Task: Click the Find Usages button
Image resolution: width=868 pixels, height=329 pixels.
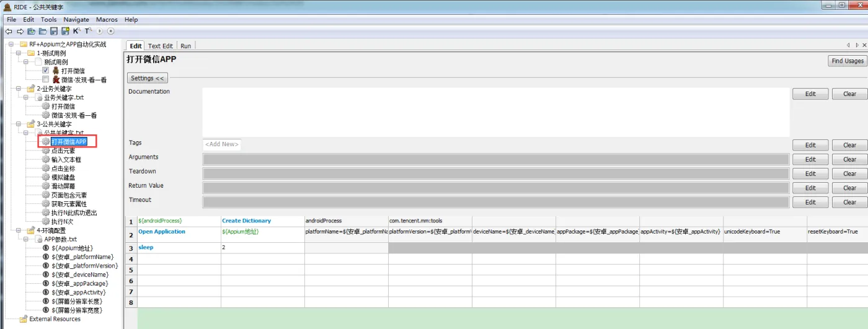Action: 848,61
